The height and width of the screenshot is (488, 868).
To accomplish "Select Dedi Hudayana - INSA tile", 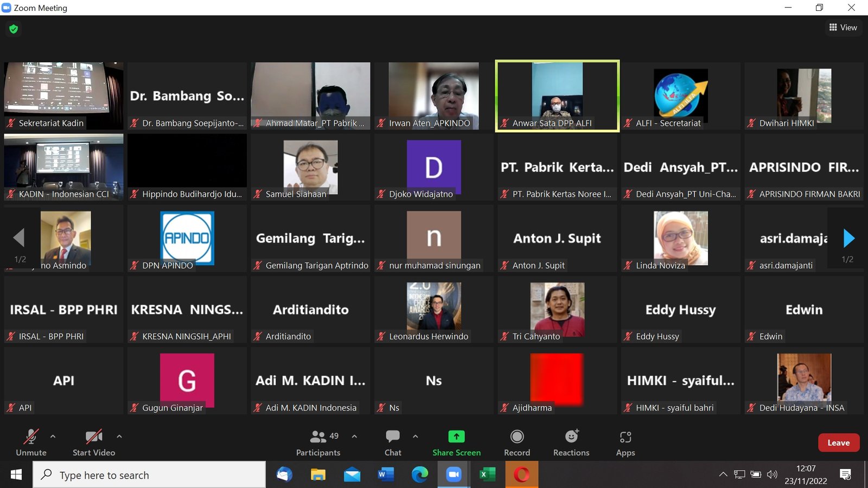I will pyautogui.click(x=804, y=380).
